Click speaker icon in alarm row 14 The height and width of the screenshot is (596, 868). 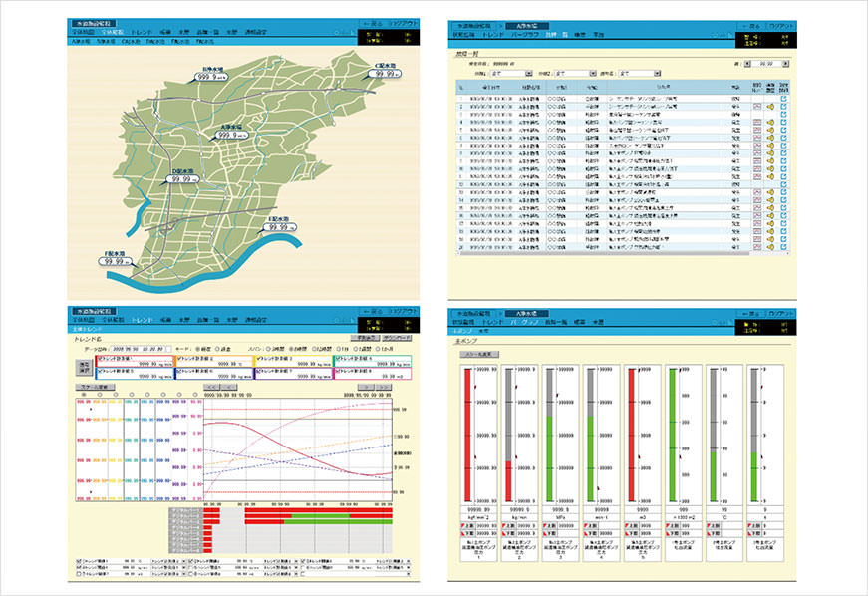click(770, 200)
